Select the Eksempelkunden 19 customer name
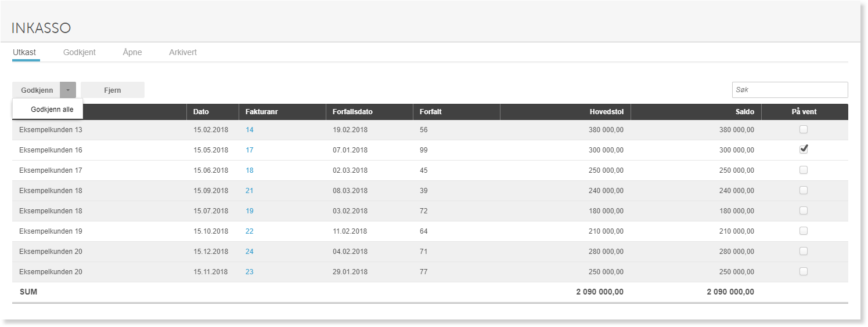Image resolution: width=868 pixels, height=327 pixels. (x=51, y=231)
